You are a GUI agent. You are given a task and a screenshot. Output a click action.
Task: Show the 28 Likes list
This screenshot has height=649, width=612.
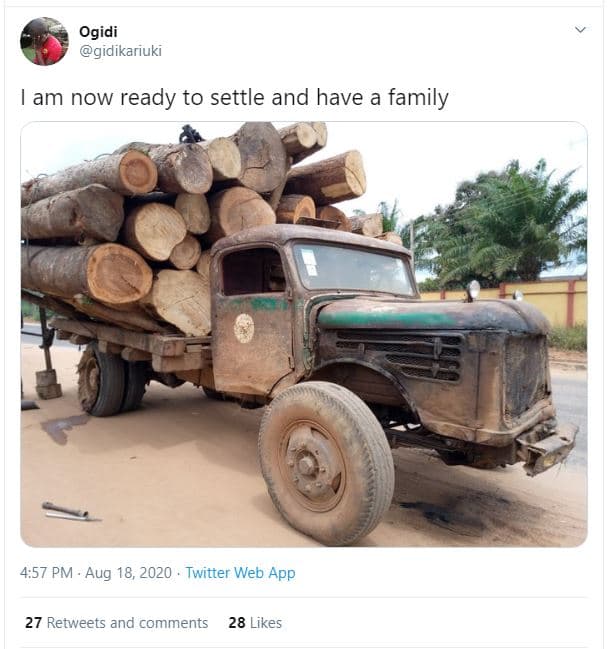tap(255, 622)
